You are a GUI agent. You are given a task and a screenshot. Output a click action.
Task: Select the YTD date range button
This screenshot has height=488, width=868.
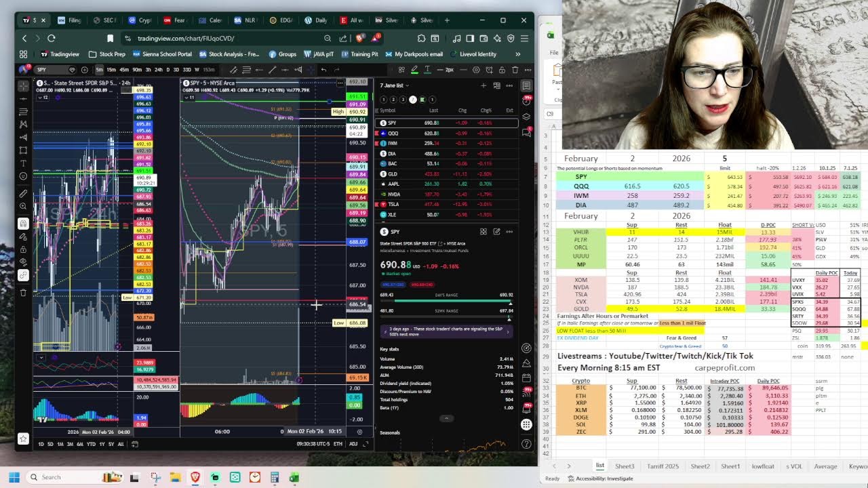(x=91, y=444)
